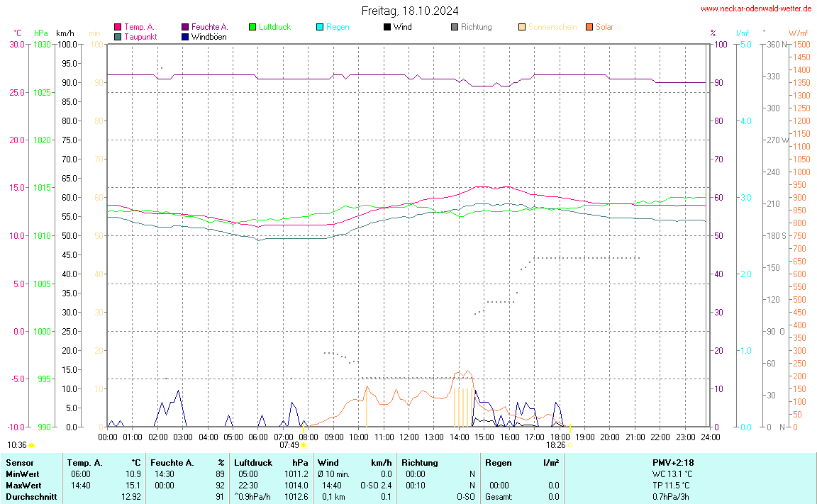Image resolution: width=817 pixels, height=504 pixels.
Task: Click the purple Feuchte A. legend swatch
Action: (185, 27)
